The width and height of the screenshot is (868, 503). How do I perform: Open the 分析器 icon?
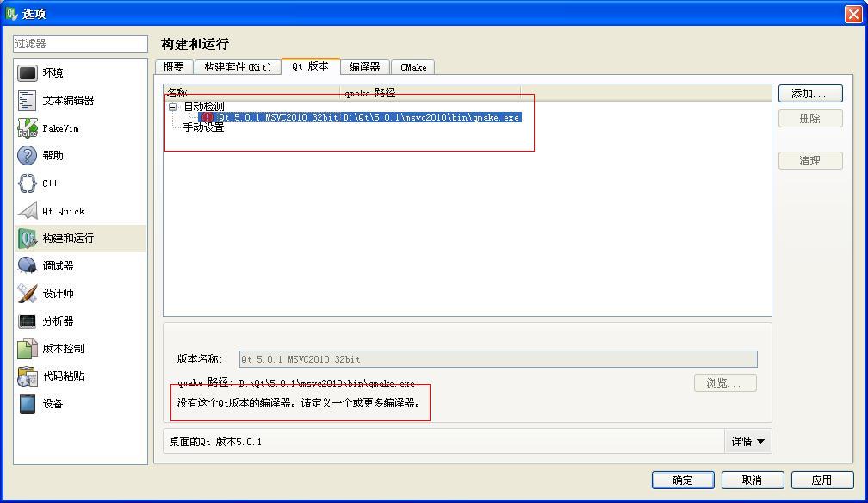pos(28,320)
